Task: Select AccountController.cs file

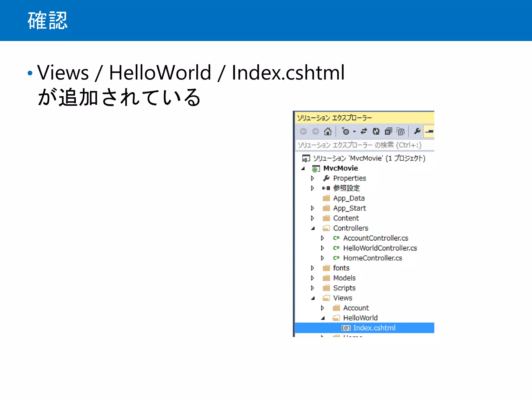Action: pyautogui.click(x=376, y=238)
